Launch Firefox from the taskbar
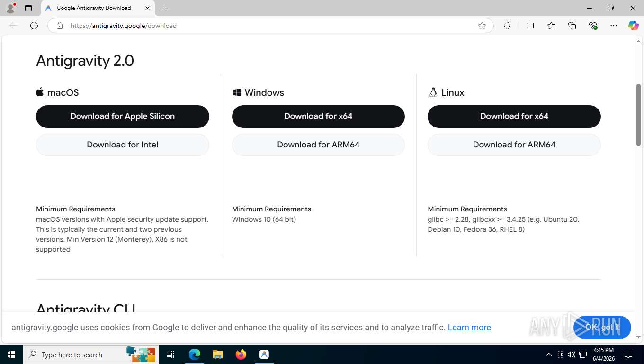 pyautogui.click(x=241, y=355)
